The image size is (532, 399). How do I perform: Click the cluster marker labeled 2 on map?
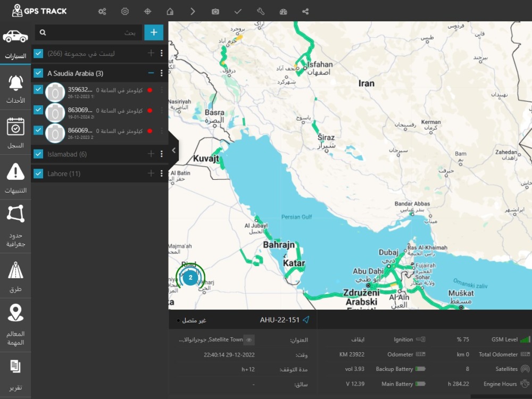[x=190, y=278]
